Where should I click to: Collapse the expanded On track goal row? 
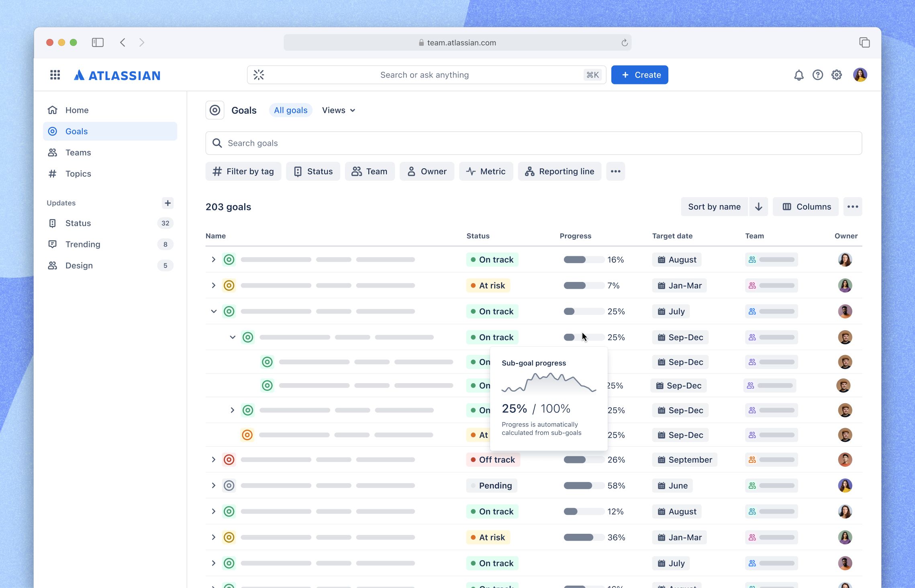point(213,311)
